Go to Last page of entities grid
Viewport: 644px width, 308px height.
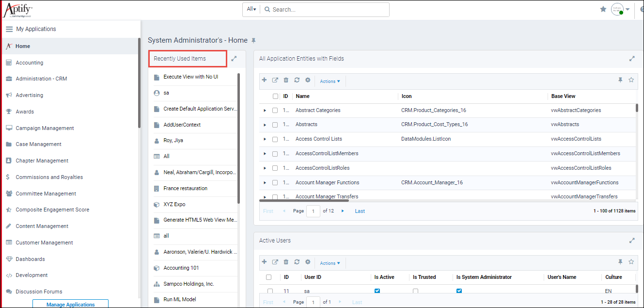360,211
